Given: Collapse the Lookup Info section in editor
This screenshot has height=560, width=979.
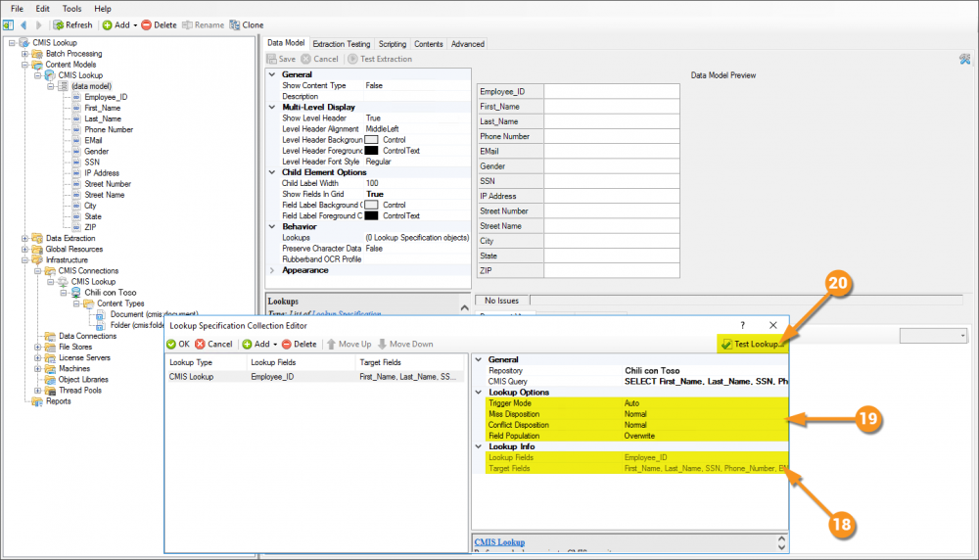Looking at the screenshot, I should 479,446.
